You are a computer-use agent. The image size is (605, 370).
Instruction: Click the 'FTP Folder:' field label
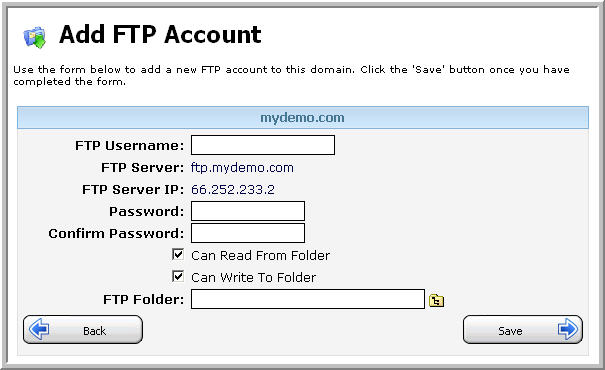point(144,299)
